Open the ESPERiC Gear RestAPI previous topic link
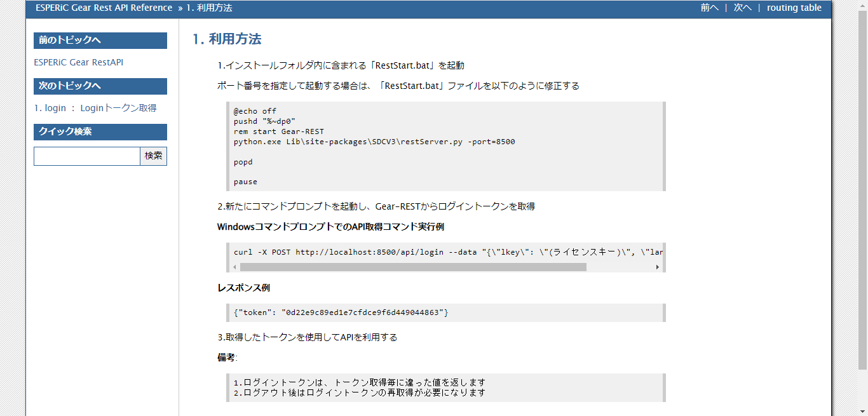This screenshot has height=416, width=868. pyautogui.click(x=79, y=62)
